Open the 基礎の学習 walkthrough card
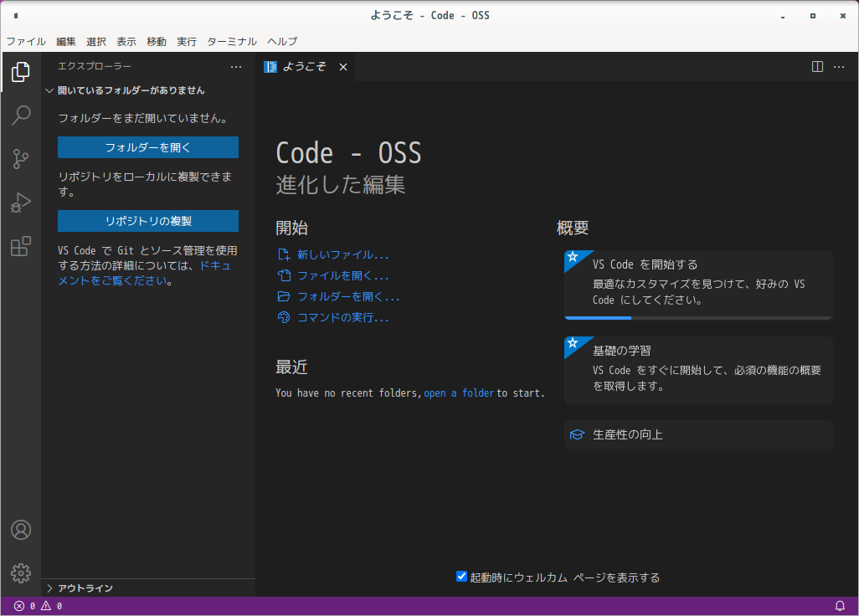This screenshot has height=616, width=859. point(698,370)
